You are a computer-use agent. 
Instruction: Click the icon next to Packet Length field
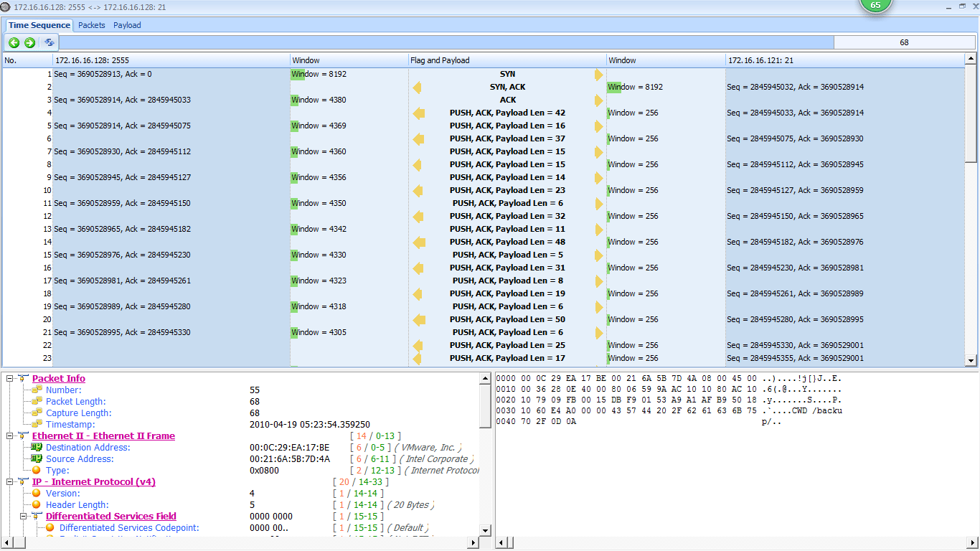[x=37, y=401]
